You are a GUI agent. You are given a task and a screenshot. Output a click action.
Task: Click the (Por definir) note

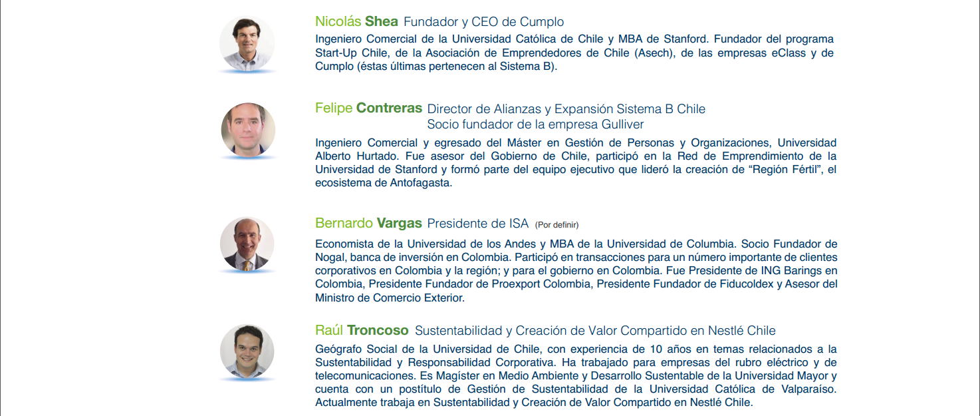click(561, 224)
